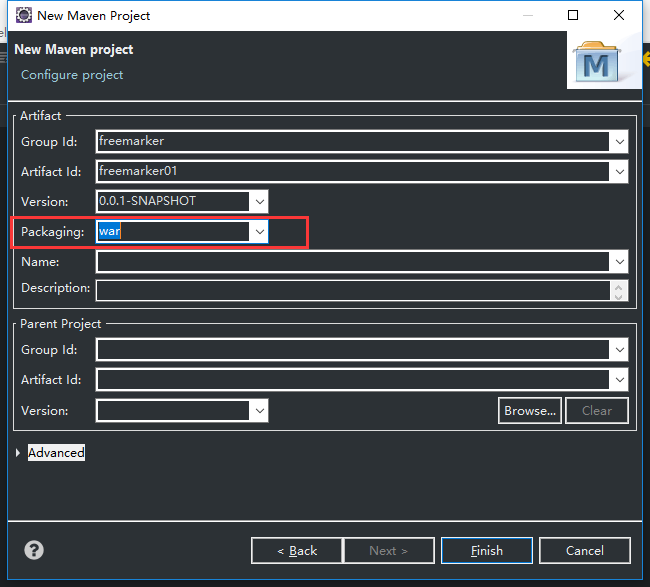
Task: Click the Clear button
Action: 597,410
